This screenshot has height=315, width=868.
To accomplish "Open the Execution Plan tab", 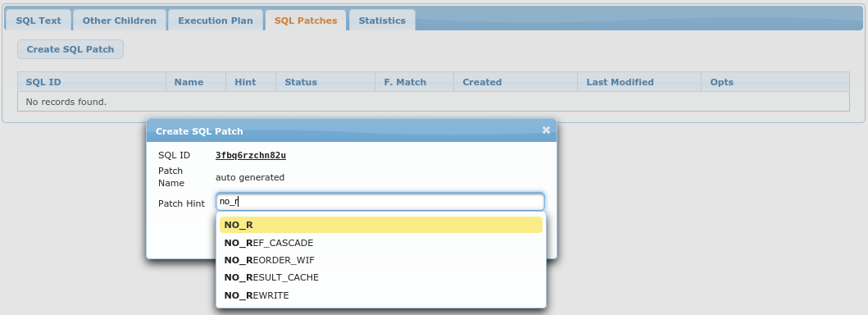I will [x=216, y=21].
